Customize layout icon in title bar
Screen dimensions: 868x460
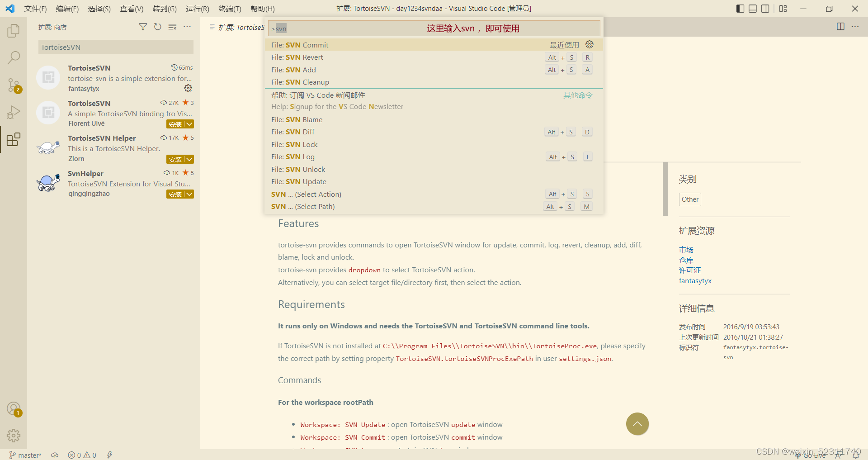coord(783,9)
